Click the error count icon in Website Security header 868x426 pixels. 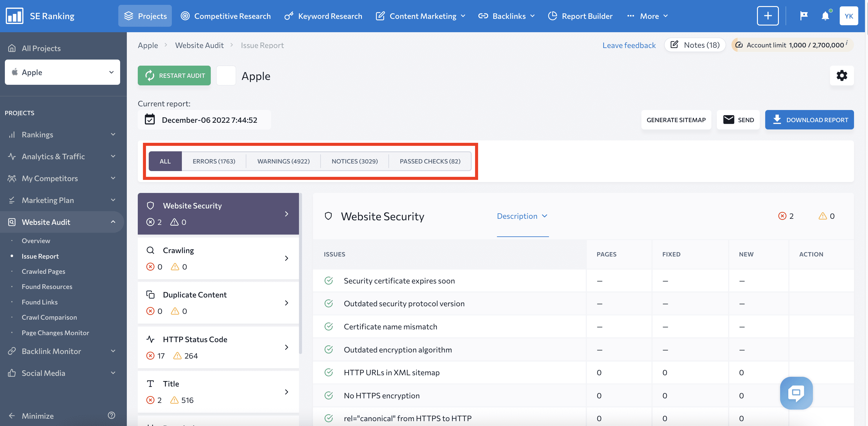point(782,216)
